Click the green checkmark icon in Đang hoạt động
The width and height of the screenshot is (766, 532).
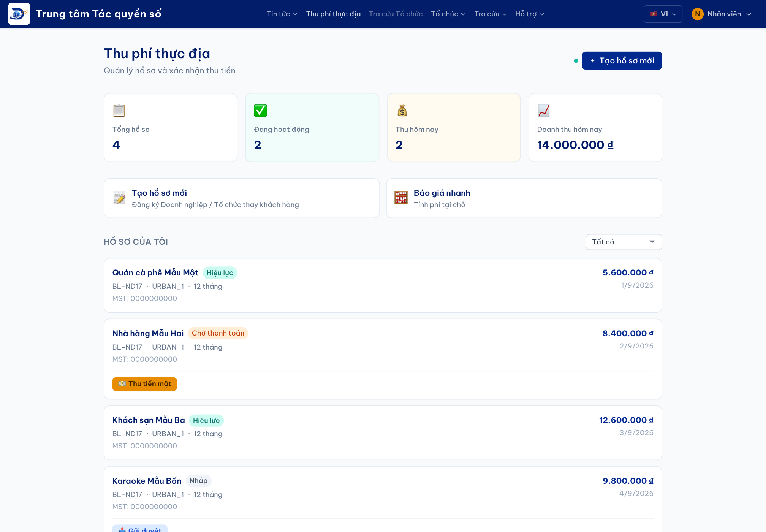click(x=260, y=111)
